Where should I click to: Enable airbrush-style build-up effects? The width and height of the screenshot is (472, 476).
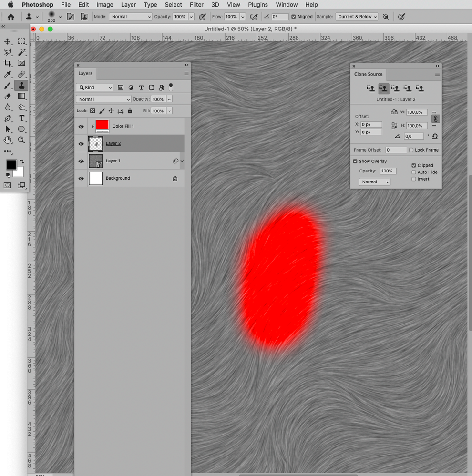tap(254, 17)
